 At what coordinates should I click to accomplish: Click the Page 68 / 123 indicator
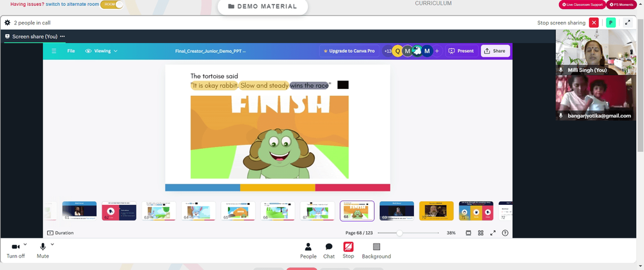359,233
